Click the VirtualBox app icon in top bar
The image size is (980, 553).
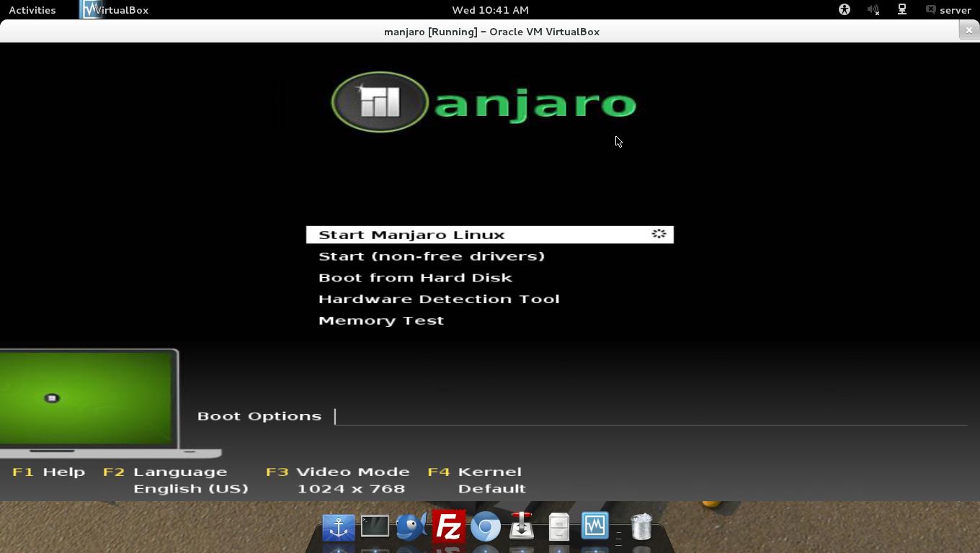click(x=91, y=10)
